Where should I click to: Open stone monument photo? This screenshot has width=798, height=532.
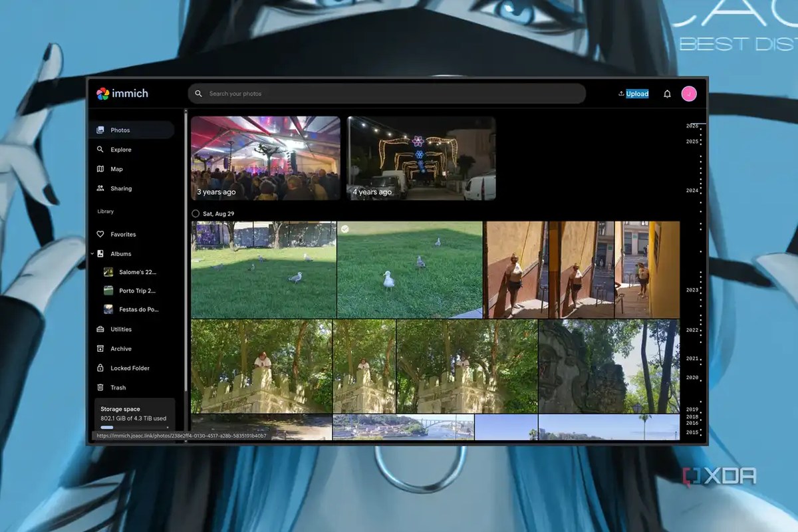pos(609,366)
